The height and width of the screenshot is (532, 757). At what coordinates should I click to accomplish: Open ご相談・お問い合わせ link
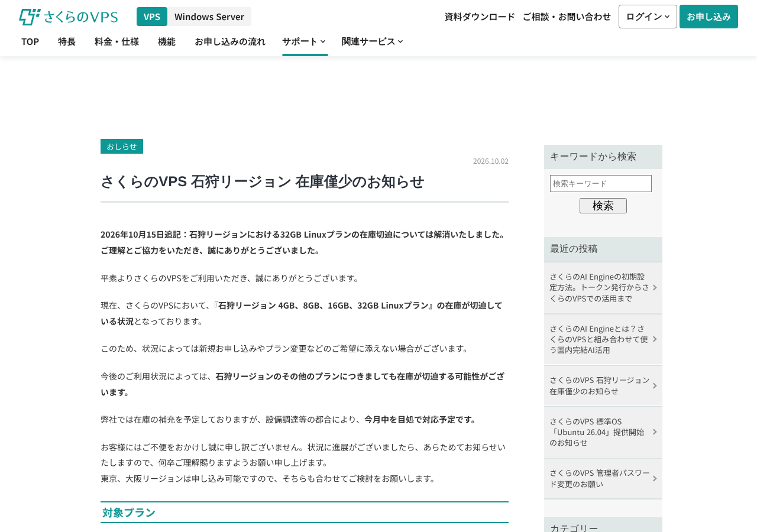click(x=567, y=17)
